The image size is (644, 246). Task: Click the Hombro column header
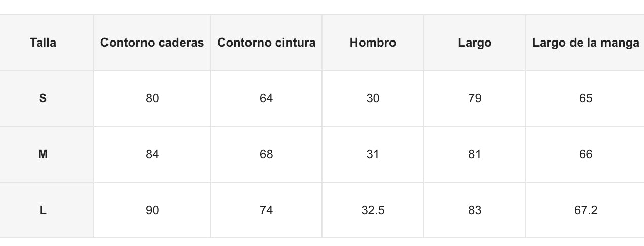[373, 43]
